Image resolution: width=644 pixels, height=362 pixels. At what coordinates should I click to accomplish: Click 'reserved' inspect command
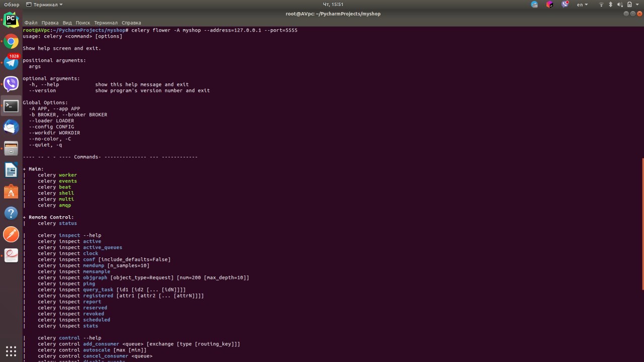click(x=95, y=308)
